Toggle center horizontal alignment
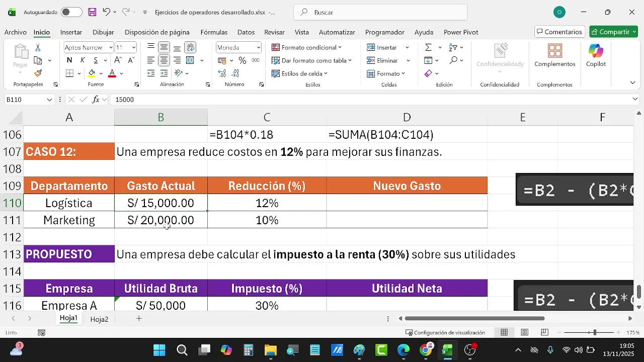The image size is (644, 362). pos(164,60)
